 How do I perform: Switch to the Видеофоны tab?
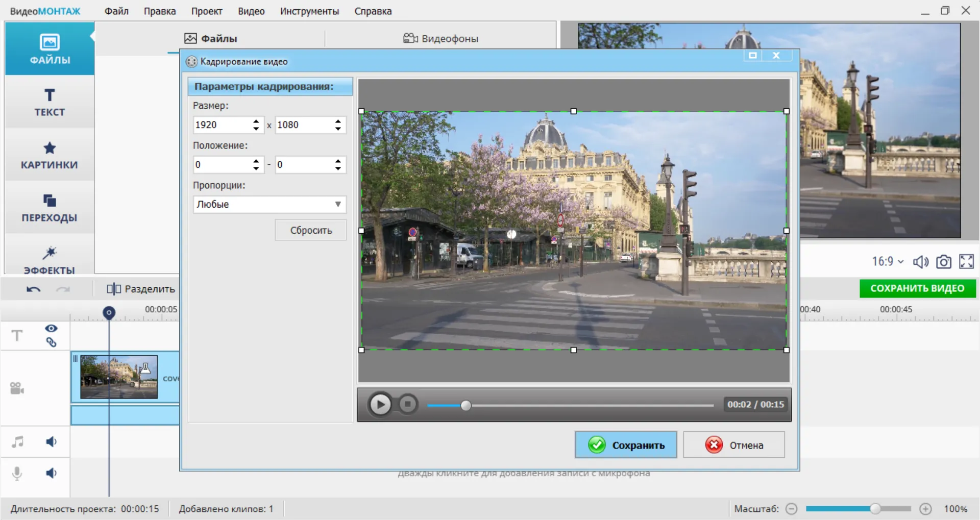point(440,38)
